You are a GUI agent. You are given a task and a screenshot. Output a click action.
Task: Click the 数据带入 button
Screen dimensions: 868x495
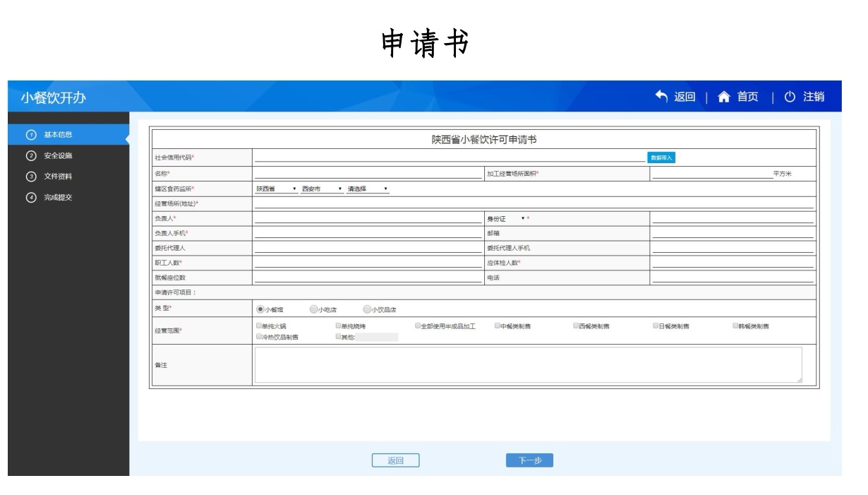pyautogui.click(x=662, y=157)
